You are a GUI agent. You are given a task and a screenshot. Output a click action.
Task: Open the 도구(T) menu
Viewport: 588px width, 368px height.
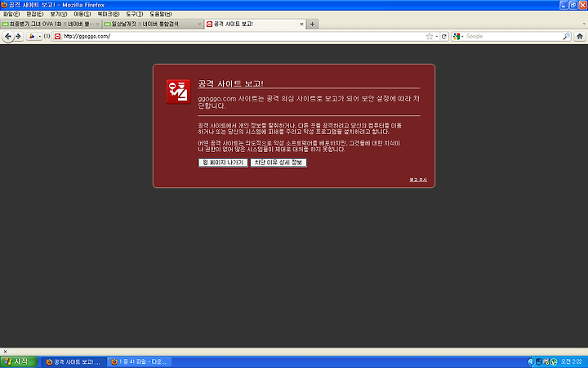(x=134, y=14)
